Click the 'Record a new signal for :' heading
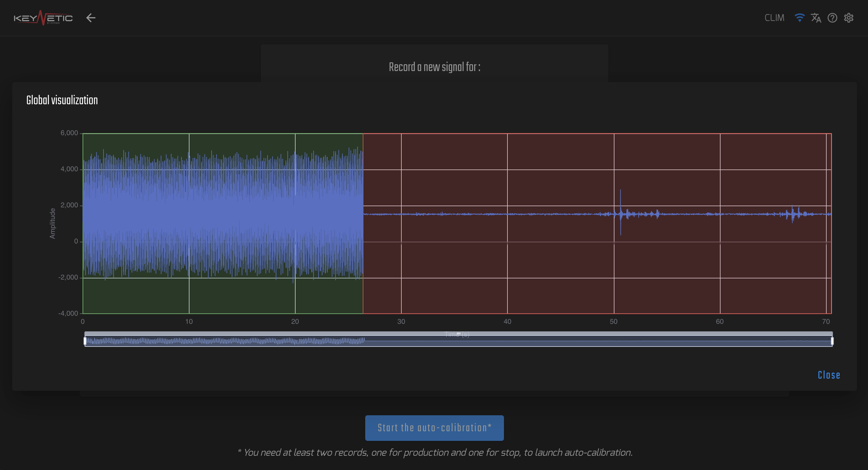 (434, 67)
